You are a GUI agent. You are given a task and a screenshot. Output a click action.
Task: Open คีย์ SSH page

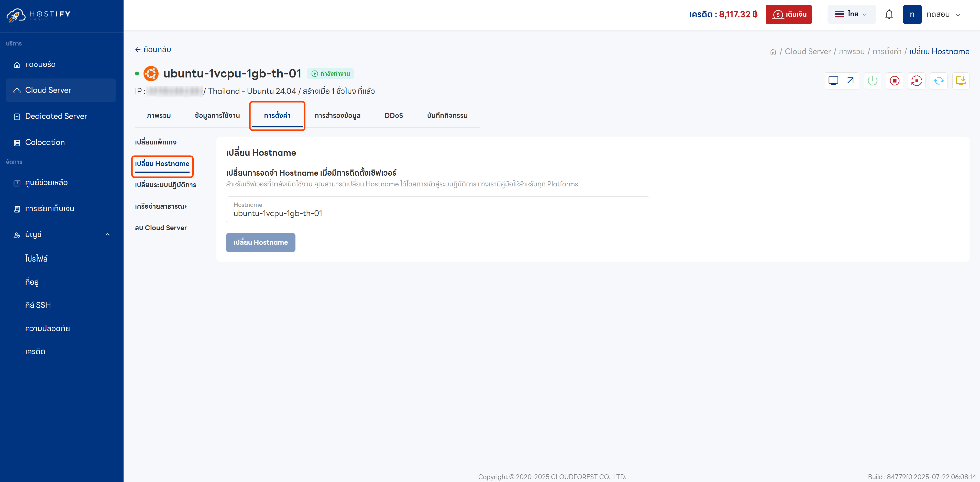(x=38, y=305)
